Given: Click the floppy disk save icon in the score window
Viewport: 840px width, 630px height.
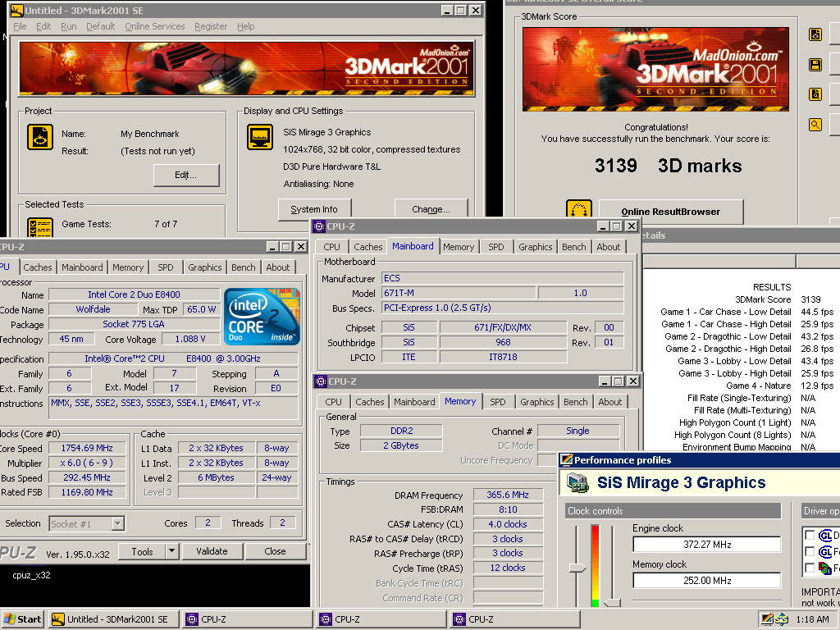Looking at the screenshot, I should [815, 65].
